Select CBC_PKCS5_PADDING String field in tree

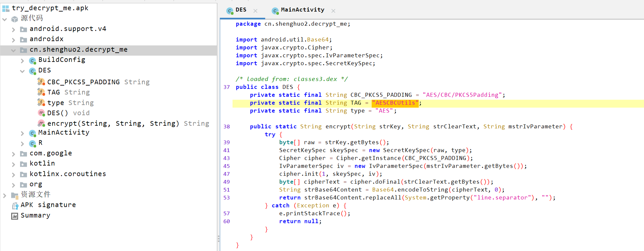pos(98,82)
